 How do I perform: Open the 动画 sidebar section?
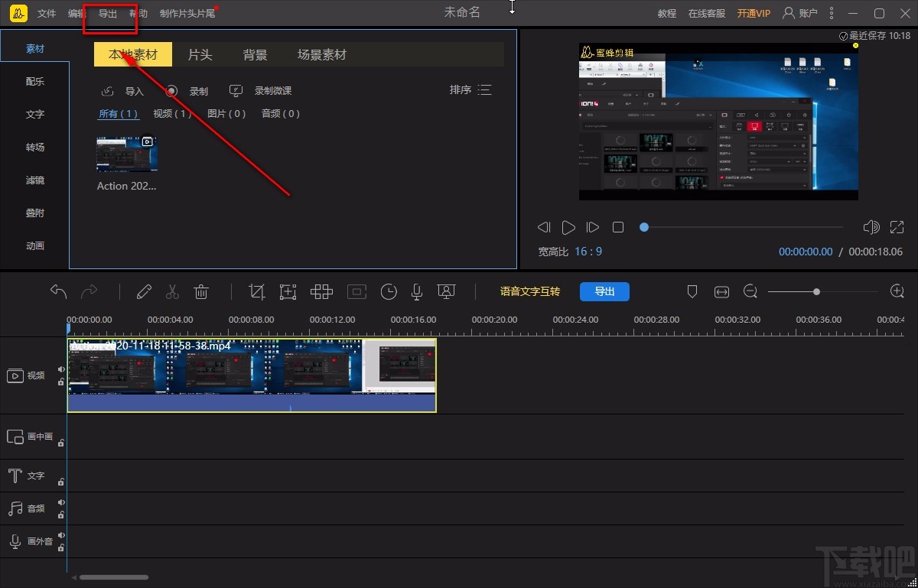[x=35, y=246]
